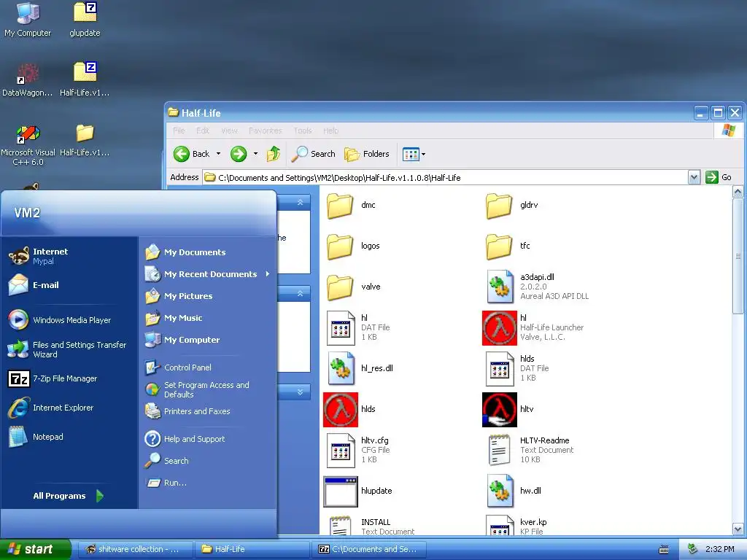Select the hl_res.dll file
The image size is (747, 560).
click(x=341, y=368)
